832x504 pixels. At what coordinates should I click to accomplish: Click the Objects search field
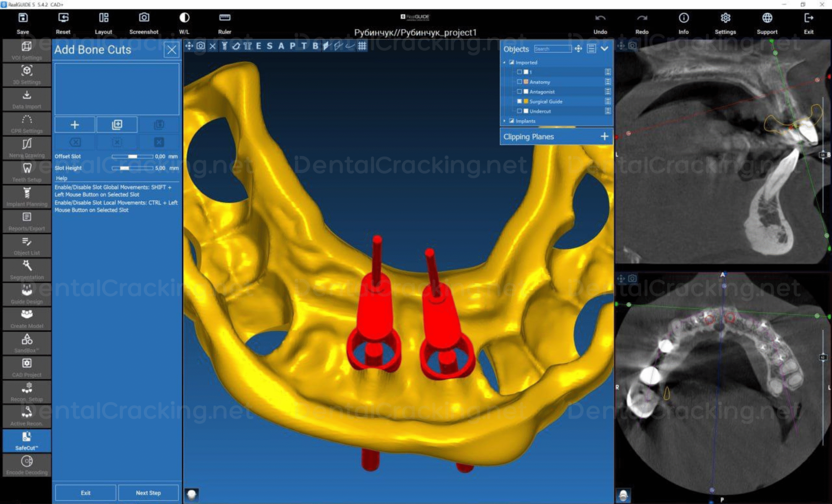[552, 49]
